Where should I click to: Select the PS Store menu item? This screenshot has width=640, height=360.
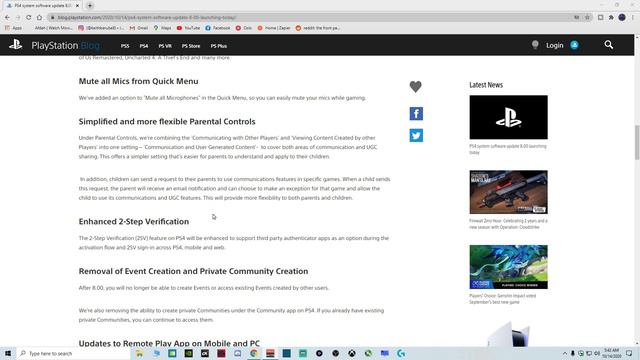pos(191,46)
